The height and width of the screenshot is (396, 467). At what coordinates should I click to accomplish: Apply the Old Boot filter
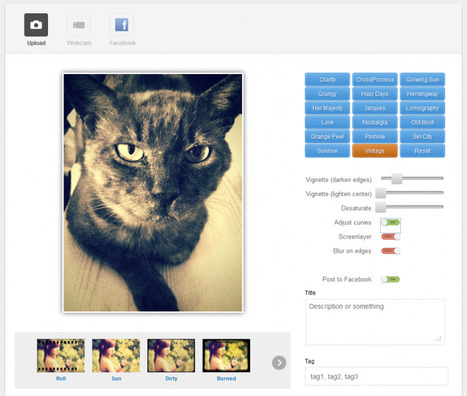tap(422, 122)
